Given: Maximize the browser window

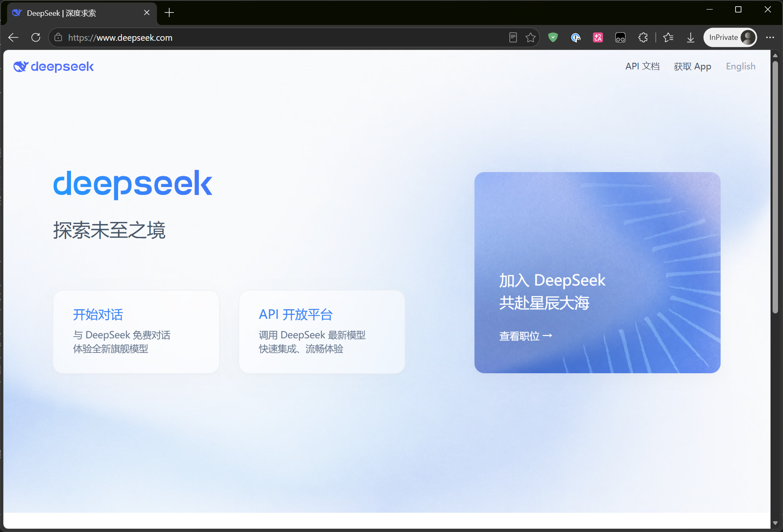Looking at the screenshot, I should click(739, 10).
